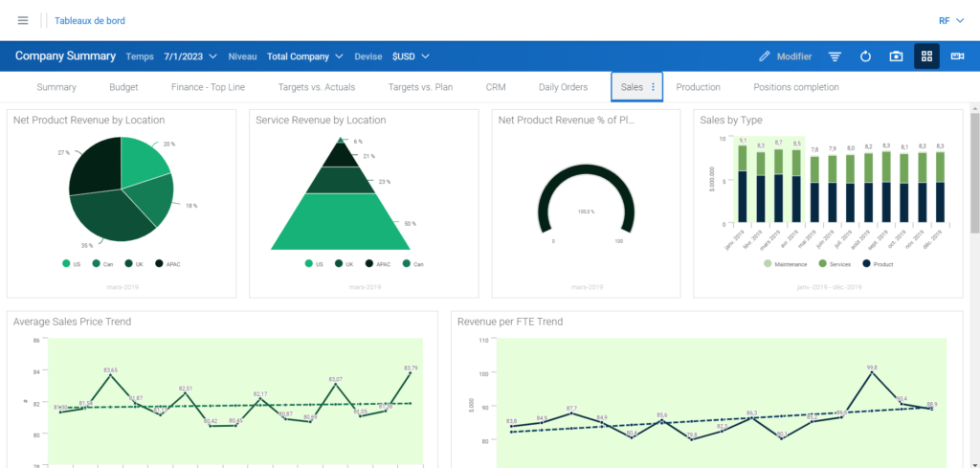The width and height of the screenshot is (980, 468).
Task: Click the 83,65 peak data point
Action: pyautogui.click(x=111, y=375)
